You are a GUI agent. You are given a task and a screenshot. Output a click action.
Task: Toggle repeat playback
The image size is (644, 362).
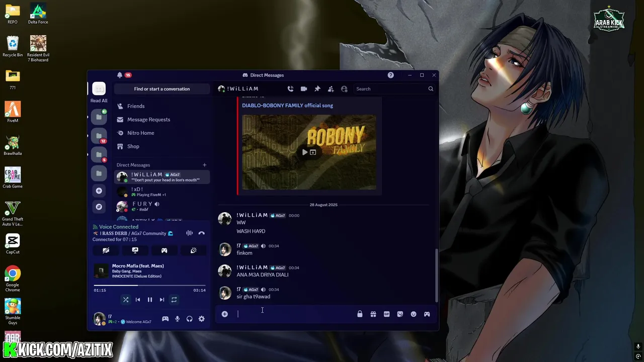(x=174, y=300)
